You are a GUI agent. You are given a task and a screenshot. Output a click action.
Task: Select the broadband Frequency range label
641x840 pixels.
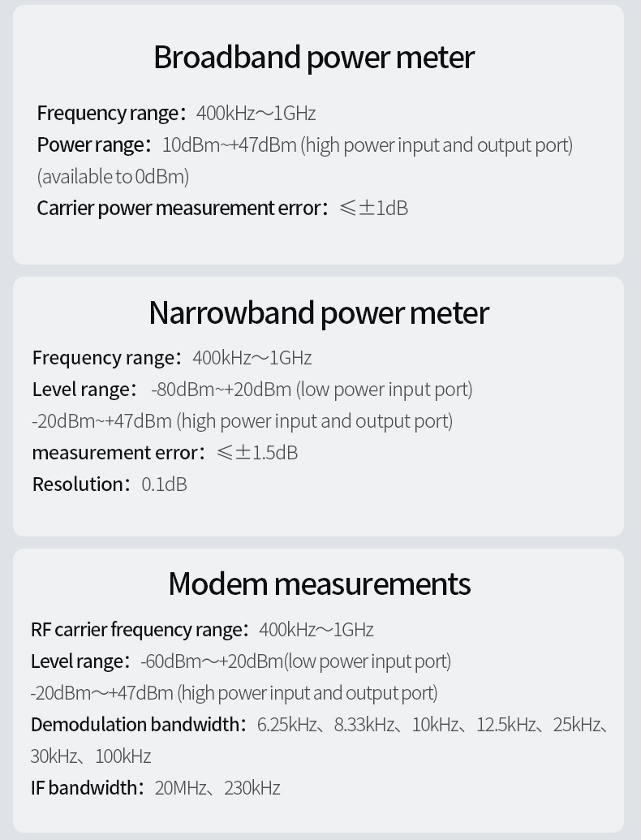click(x=109, y=113)
